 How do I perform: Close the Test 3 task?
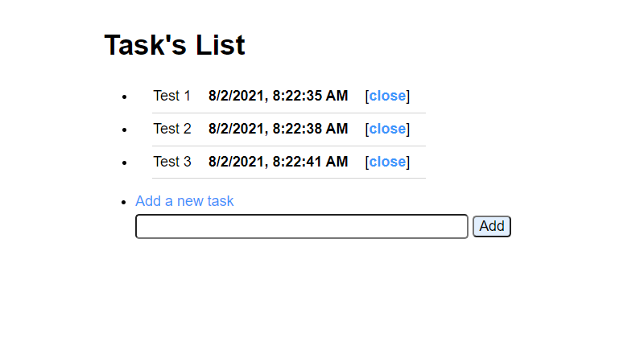point(387,162)
